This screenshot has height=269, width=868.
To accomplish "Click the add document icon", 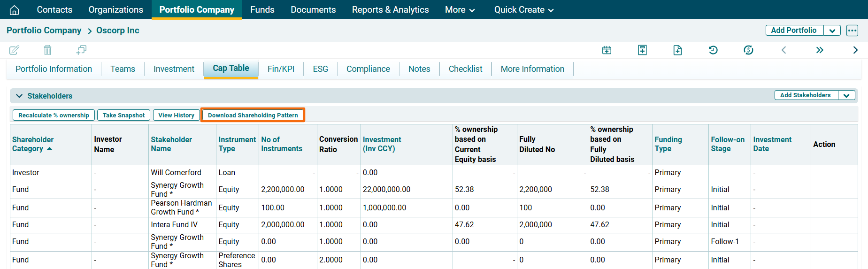I will point(677,50).
